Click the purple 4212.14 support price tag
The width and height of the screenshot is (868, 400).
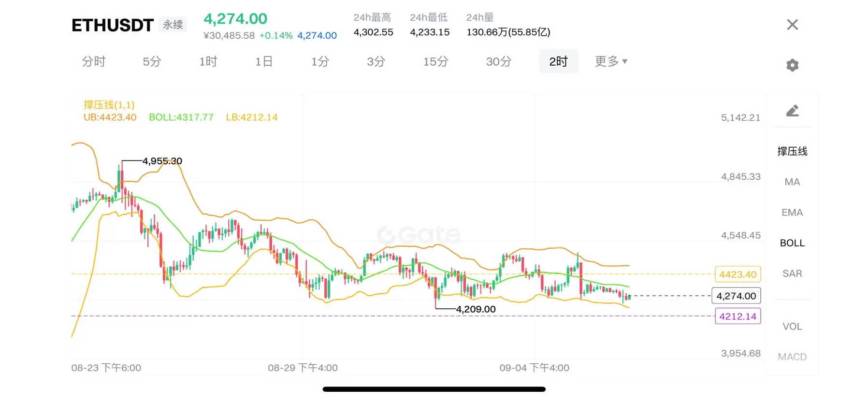[738, 316]
